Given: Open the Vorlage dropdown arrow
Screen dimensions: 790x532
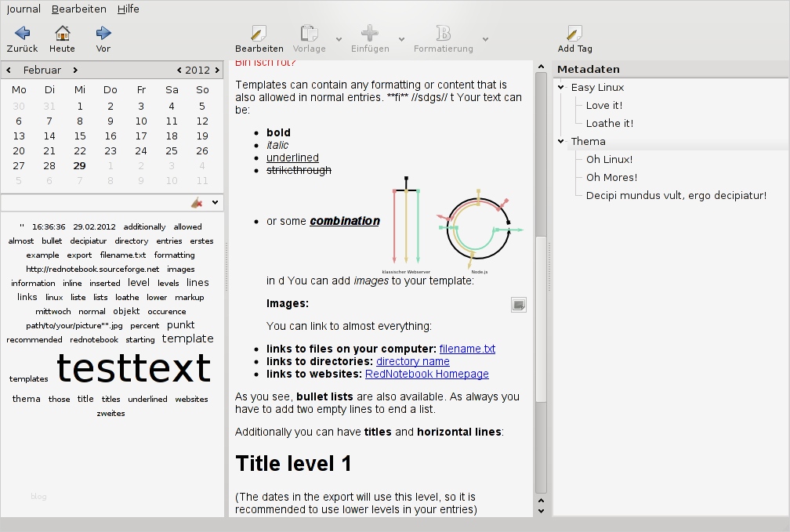Looking at the screenshot, I should [339, 39].
